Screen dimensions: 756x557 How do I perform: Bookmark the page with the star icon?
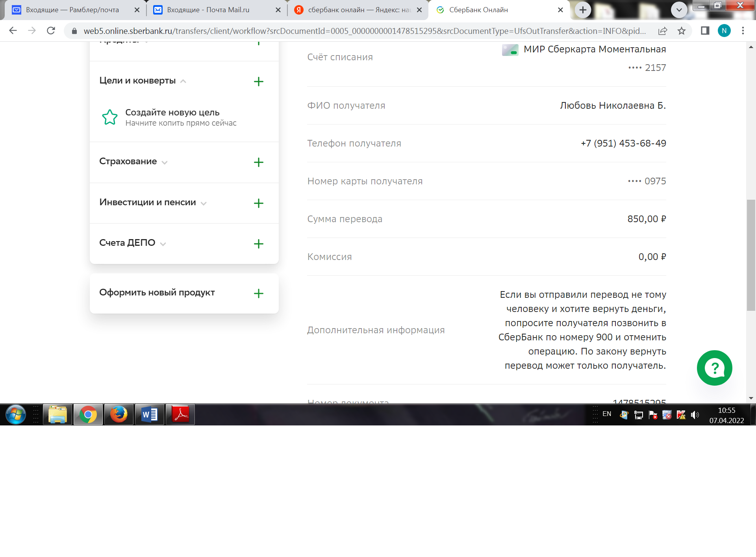click(682, 31)
